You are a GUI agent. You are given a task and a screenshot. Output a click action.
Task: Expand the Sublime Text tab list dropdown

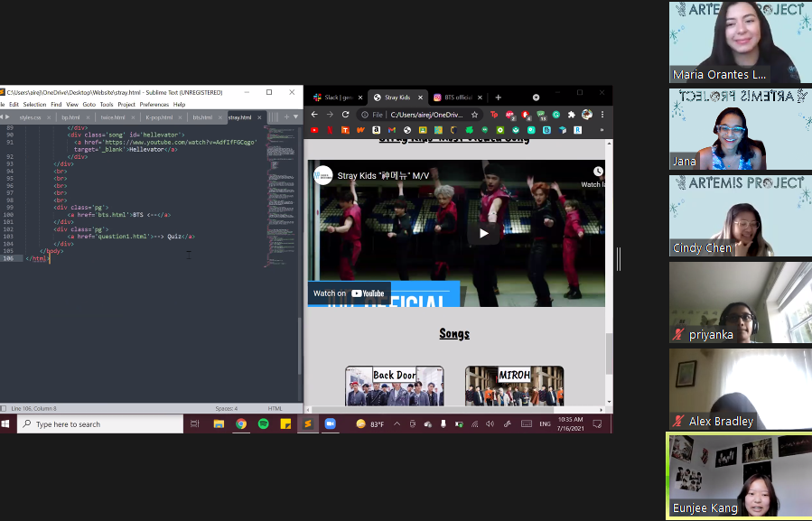click(295, 116)
